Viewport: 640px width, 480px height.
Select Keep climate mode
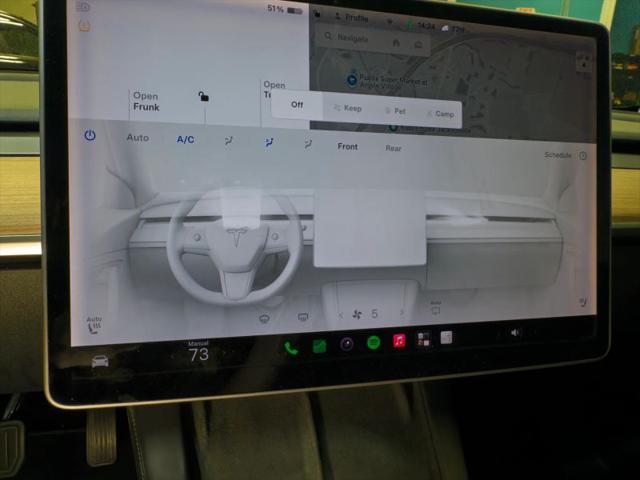[x=348, y=108]
